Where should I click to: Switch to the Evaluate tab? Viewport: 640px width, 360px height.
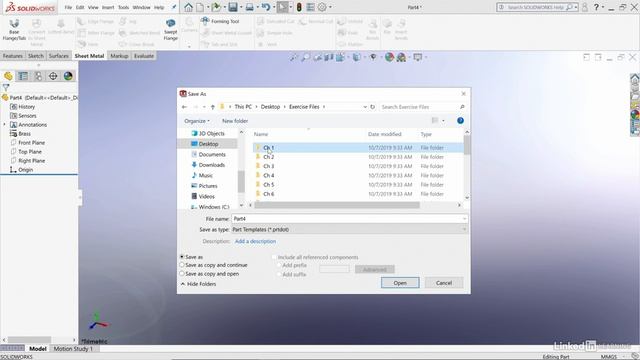tap(144, 56)
